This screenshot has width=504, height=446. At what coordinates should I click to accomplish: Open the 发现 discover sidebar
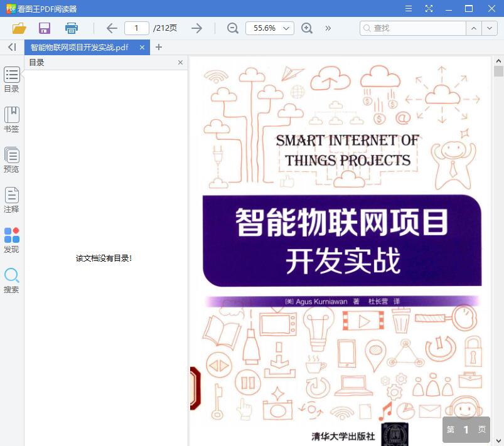pyautogui.click(x=11, y=240)
